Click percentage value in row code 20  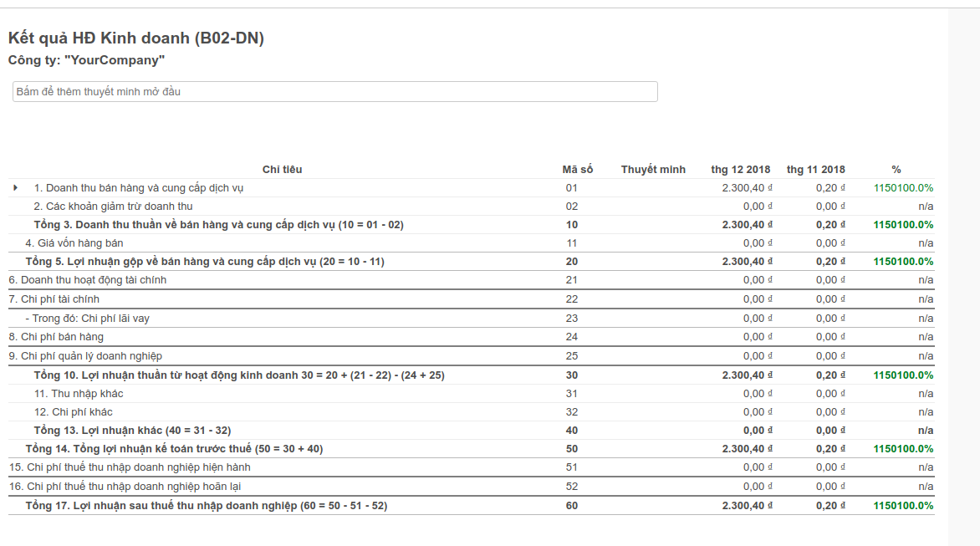903,261
